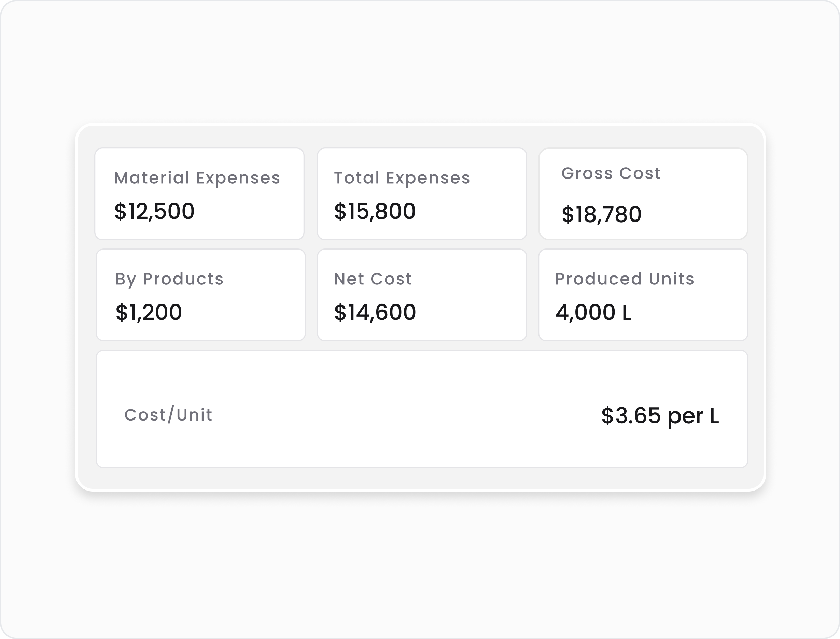840x639 pixels.
Task: Open the By Products card
Action: tap(201, 295)
